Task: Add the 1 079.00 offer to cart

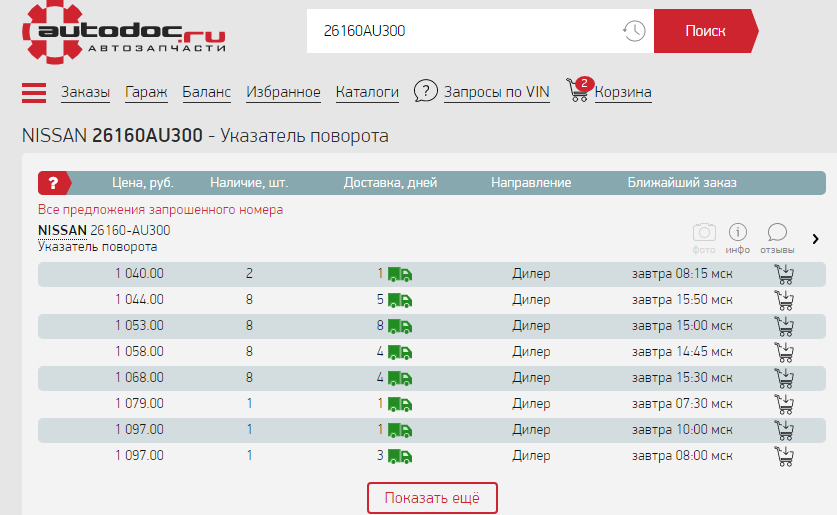Action: [785, 404]
